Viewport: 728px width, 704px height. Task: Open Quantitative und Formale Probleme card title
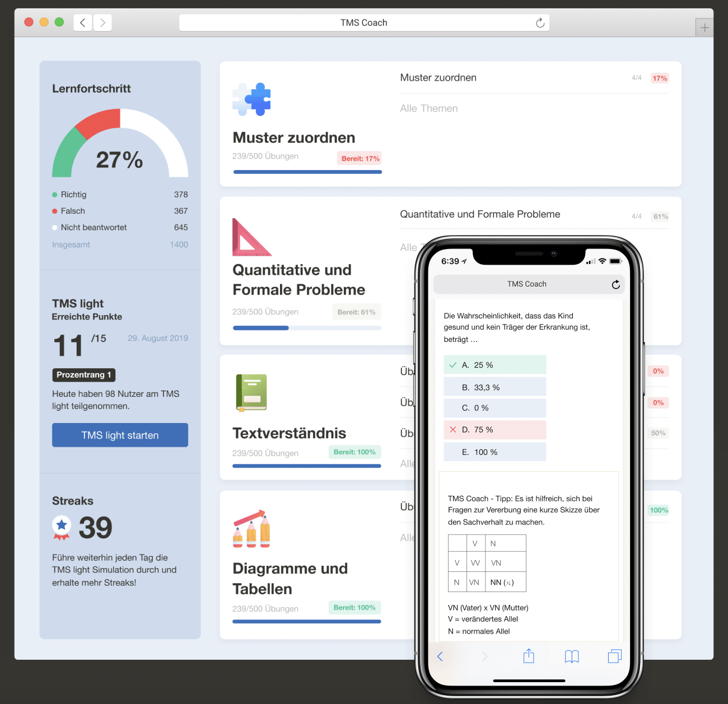click(x=298, y=280)
